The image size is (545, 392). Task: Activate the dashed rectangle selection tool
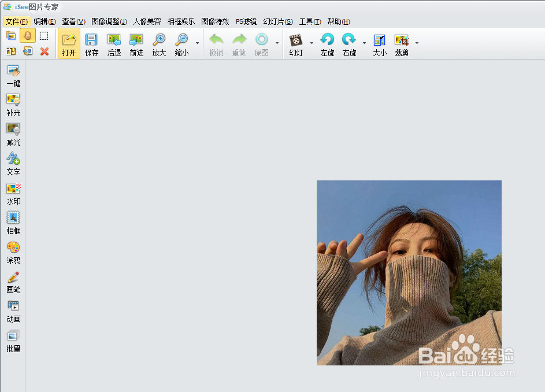[x=44, y=35]
